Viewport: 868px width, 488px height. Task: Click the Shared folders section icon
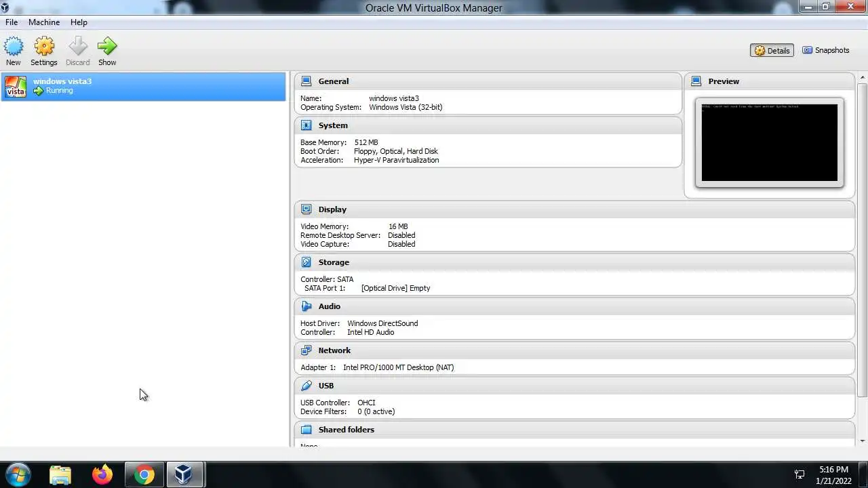pyautogui.click(x=307, y=430)
